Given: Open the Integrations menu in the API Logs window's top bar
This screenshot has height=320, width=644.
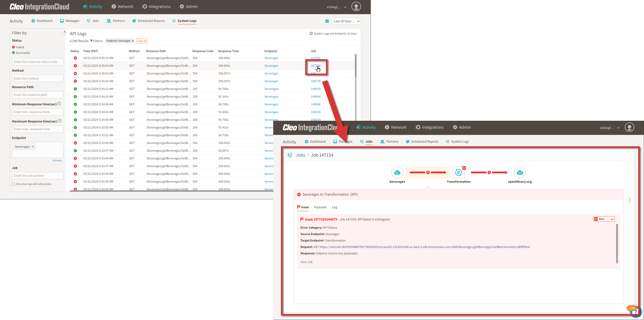Looking at the screenshot, I should pyautogui.click(x=156, y=7).
